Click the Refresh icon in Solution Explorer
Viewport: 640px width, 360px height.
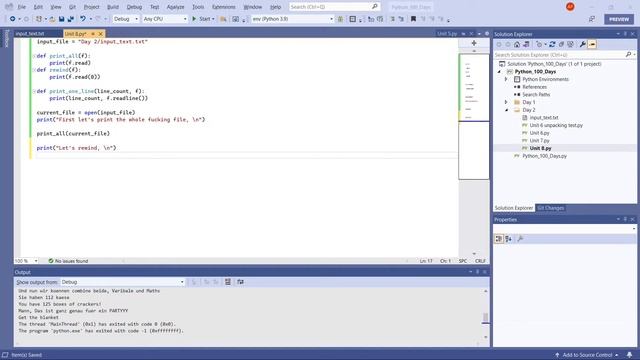552,44
